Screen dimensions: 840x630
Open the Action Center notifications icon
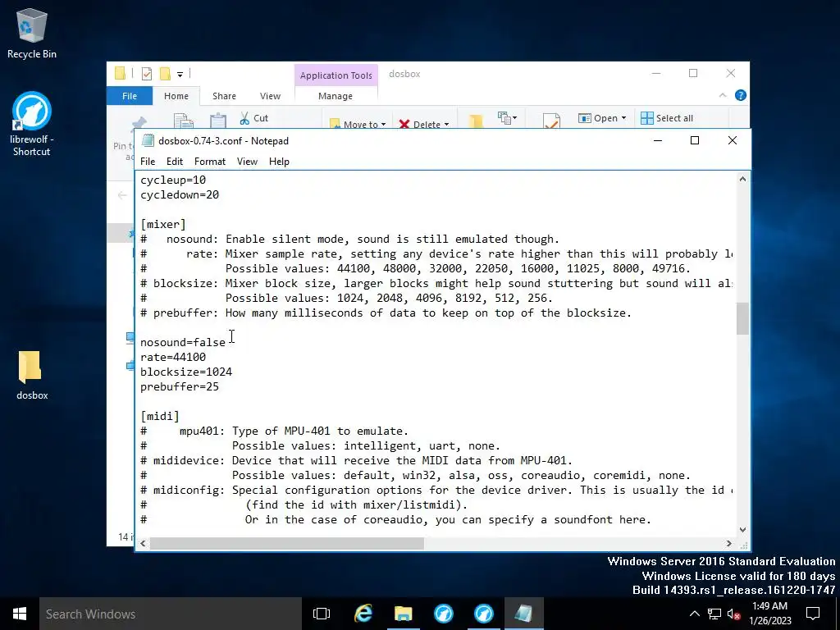[813, 614]
